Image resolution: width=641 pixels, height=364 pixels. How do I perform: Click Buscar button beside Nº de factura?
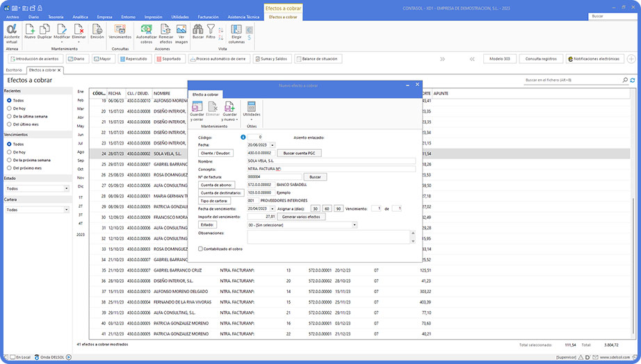tap(315, 177)
